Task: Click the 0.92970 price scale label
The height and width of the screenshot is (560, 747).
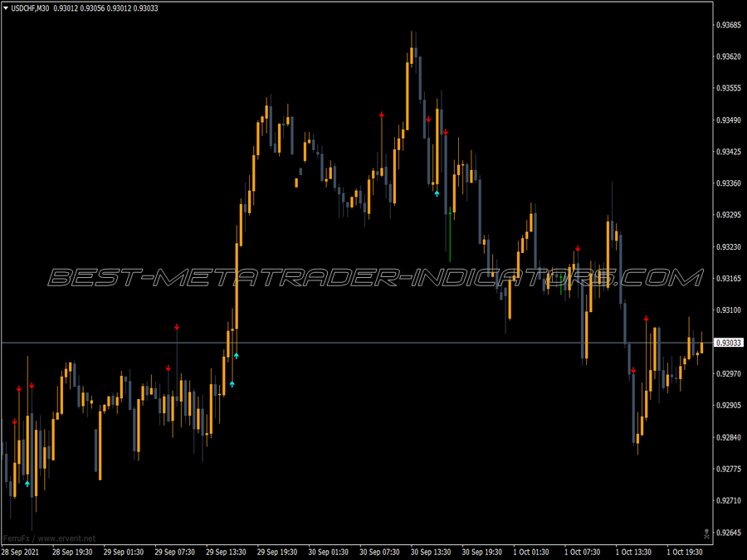Action: pos(729,374)
